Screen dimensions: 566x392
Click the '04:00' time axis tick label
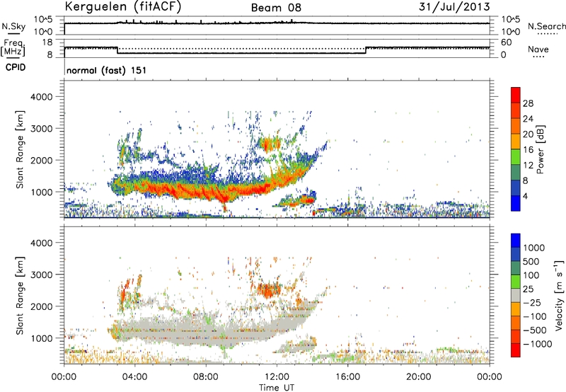(x=134, y=377)
